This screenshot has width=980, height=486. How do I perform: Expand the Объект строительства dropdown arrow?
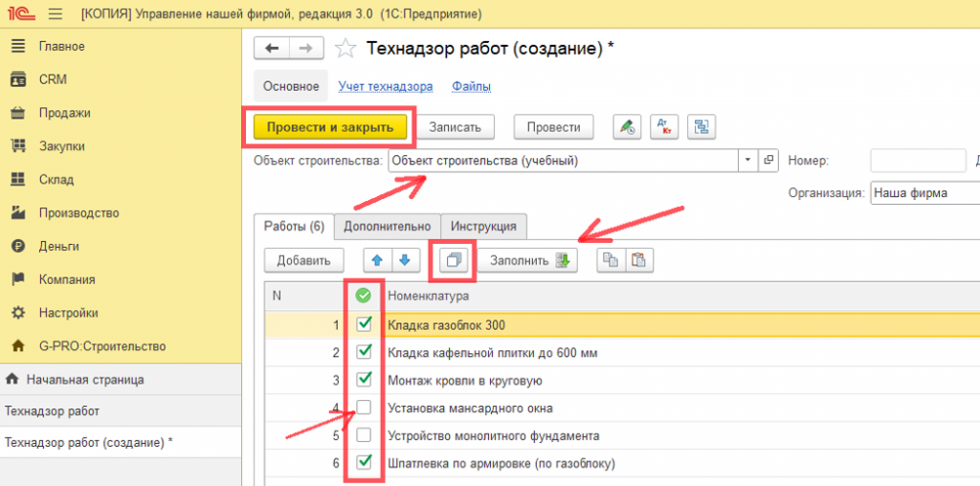tap(747, 161)
